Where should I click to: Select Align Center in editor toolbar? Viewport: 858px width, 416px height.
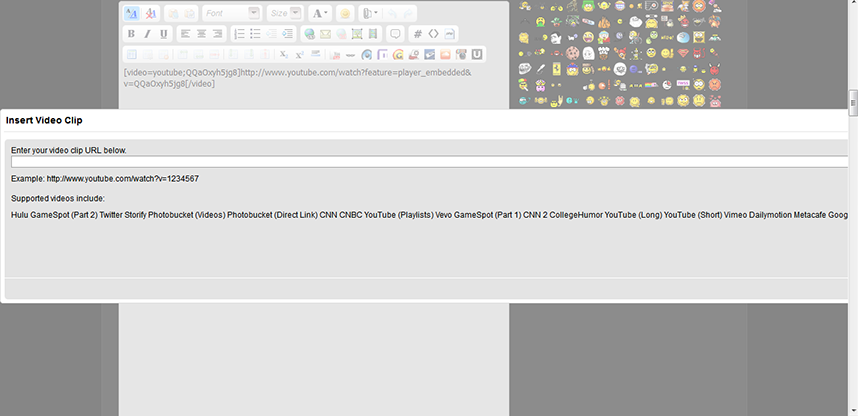pyautogui.click(x=201, y=34)
